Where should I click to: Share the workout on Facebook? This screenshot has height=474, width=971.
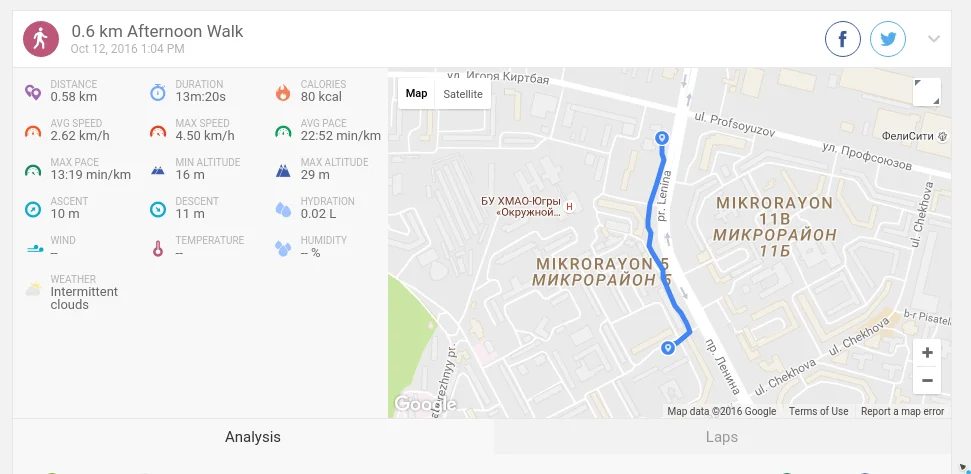tap(843, 39)
